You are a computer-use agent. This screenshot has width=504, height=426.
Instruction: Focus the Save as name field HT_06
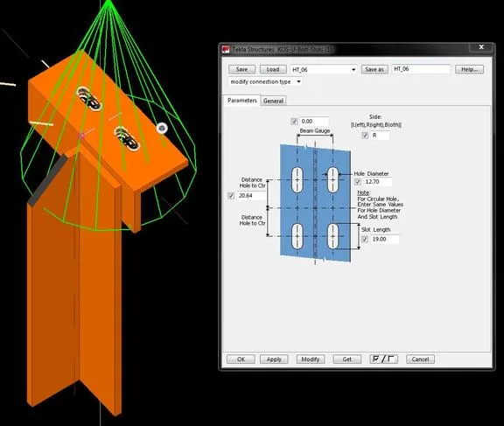click(x=421, y=69)
